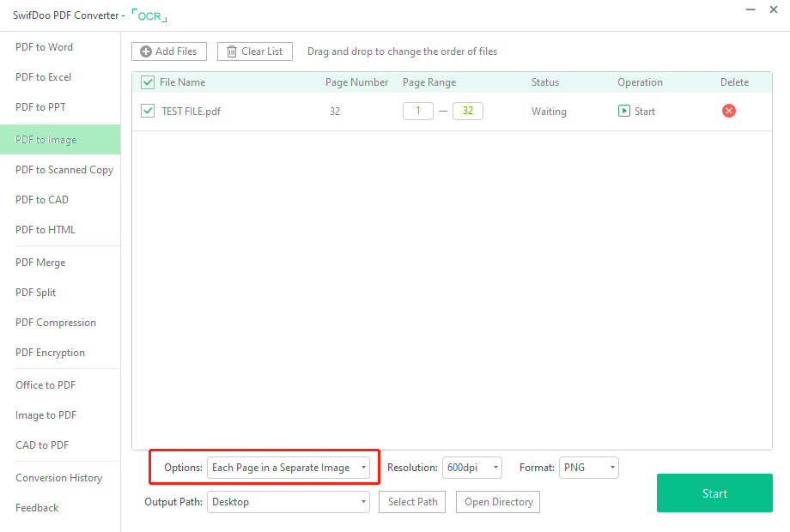Image resolution: width=790 pixels, height=532 pixels.
Task: Click the large green Start button
Action: [714, 493]
